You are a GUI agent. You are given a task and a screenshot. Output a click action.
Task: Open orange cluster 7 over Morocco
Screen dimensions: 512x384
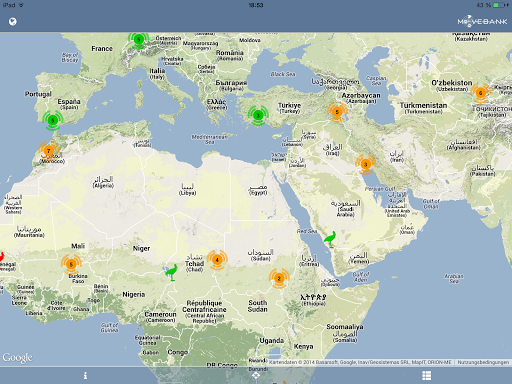point(49,151)
